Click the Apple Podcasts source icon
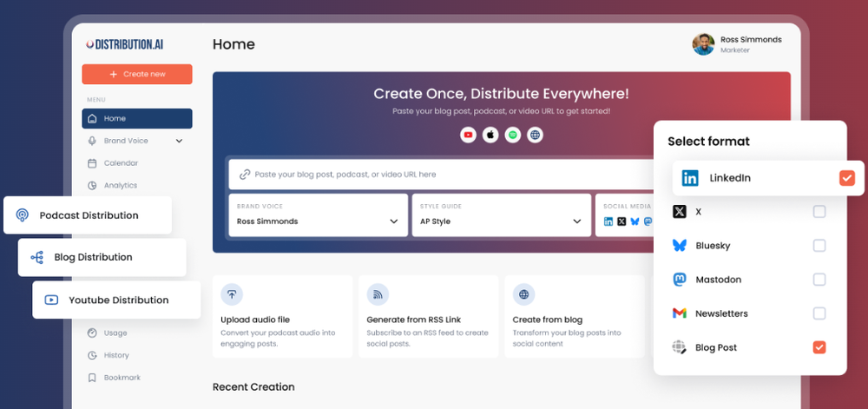 point(490,135)
